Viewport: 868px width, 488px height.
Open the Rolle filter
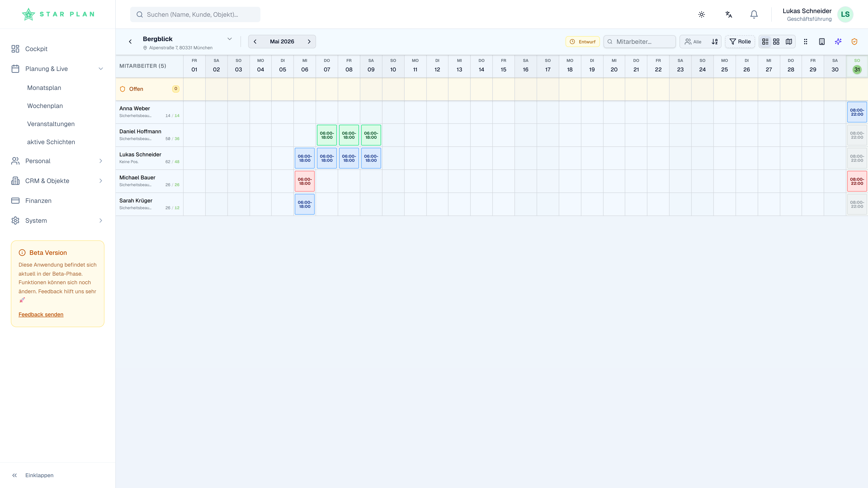point(740,42)
